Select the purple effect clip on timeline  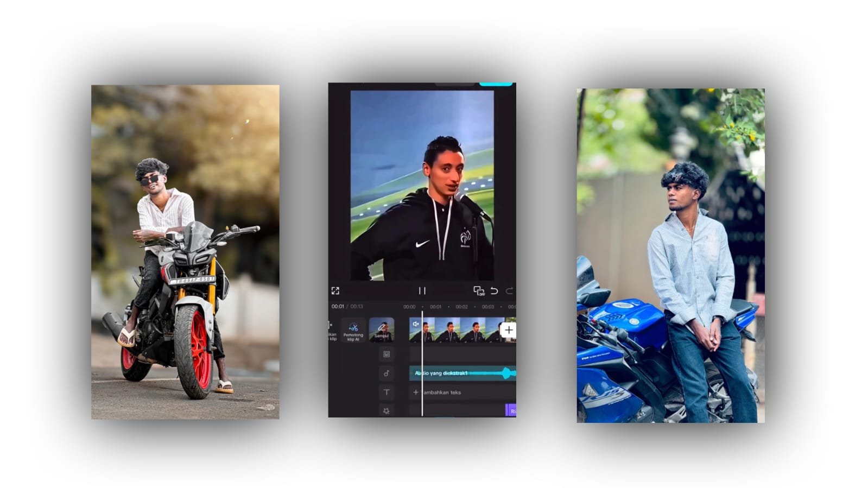(x=511, y=411)
